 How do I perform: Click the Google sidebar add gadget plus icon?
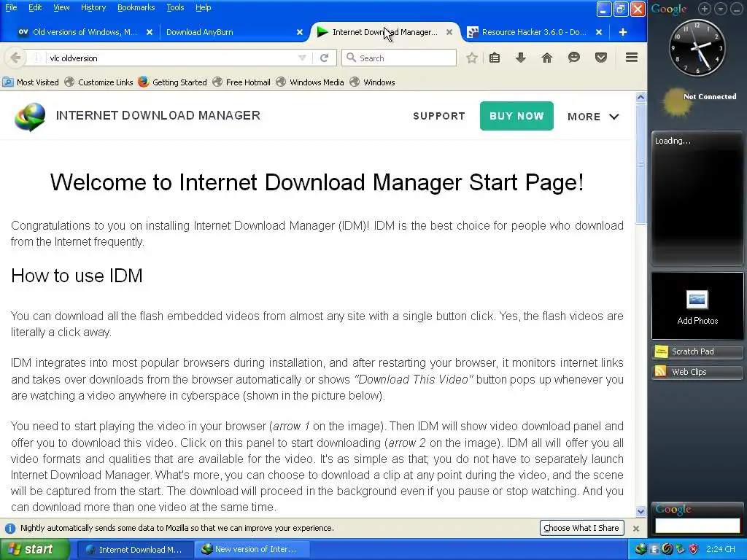click(705, 9)
